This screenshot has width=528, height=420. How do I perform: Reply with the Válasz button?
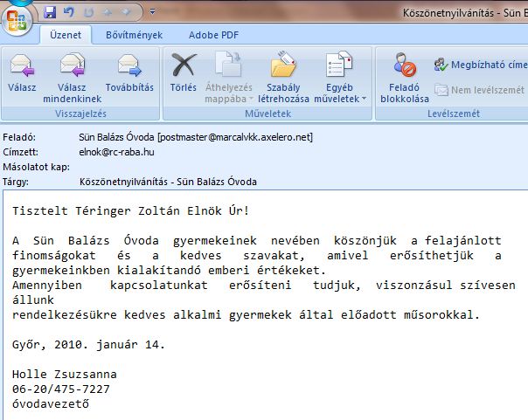[x=22, y=73]
